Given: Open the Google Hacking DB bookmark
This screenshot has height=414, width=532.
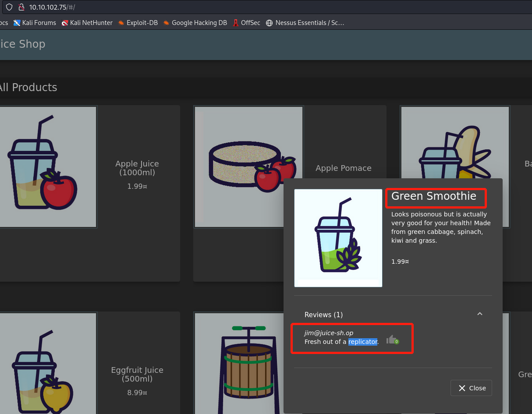Looking at the screenshot, I should click(195, 23).
